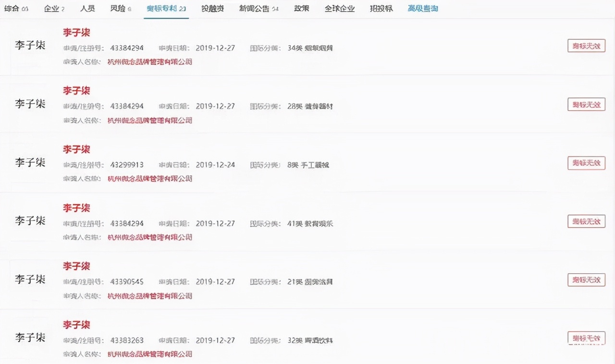The width and height of the screenshot is (615, 364).
Task: Select registration number 43390545
Action: 127,282
